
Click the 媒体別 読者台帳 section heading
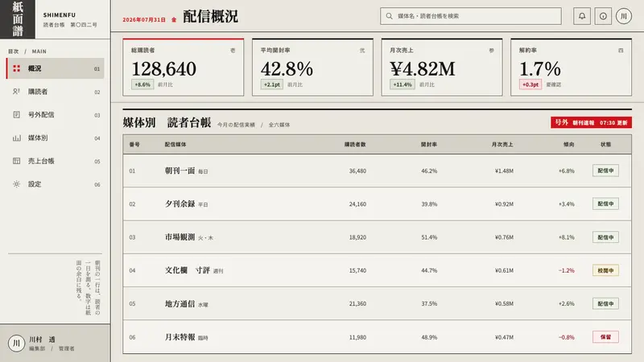tap(167, 122)
